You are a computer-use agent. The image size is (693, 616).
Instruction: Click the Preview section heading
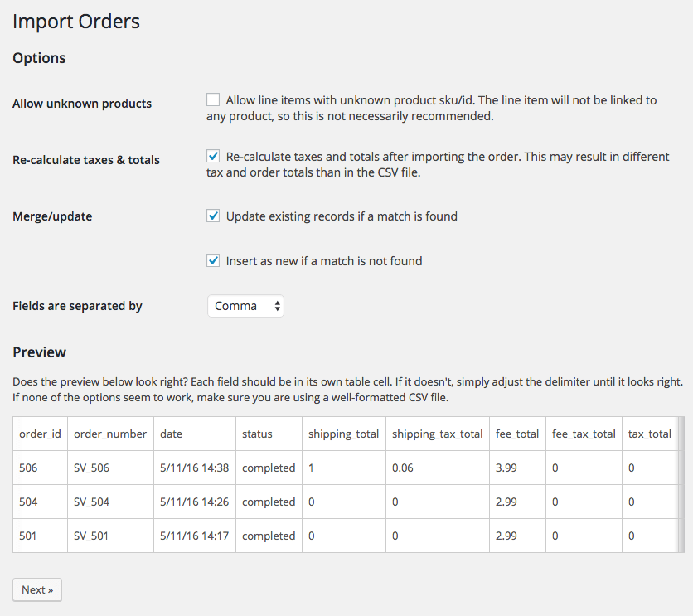[39, 352]
